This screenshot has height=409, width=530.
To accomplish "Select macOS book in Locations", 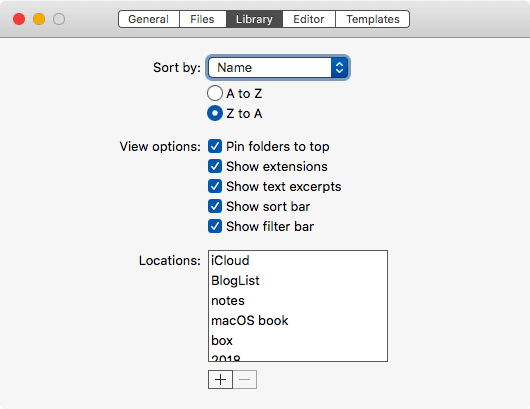I will pos(298,320).
